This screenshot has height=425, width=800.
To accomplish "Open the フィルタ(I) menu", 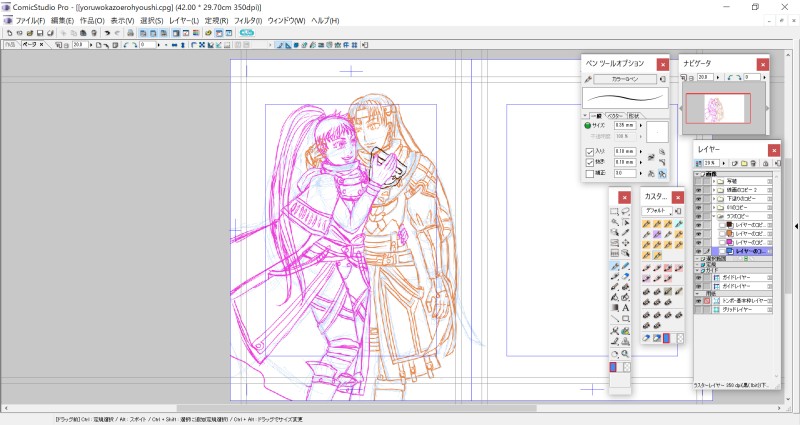I will (x=247, y=20).
